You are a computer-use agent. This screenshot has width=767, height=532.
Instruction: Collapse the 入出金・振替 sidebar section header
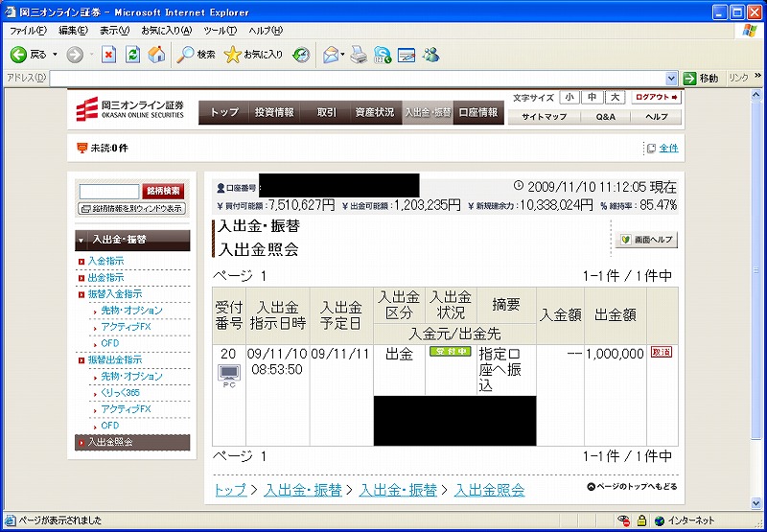pos(132,240)
